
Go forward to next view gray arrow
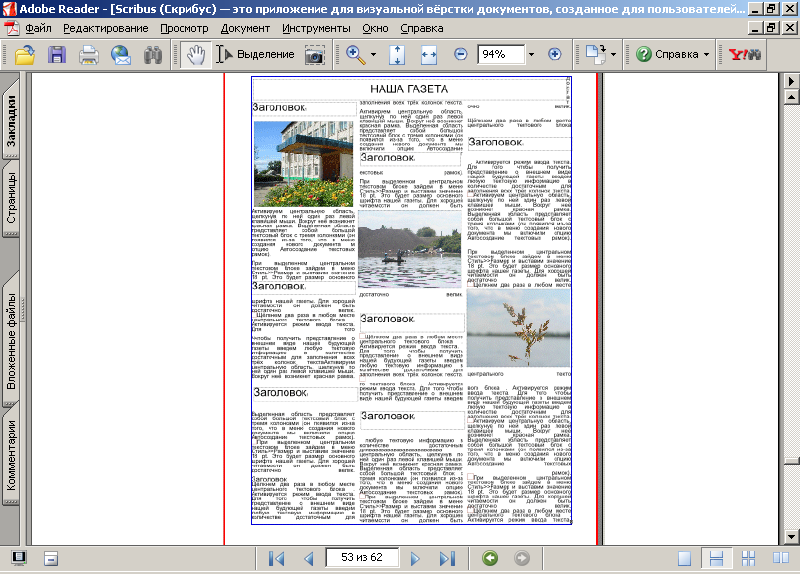pyautogui.click(x=521, y=558)
